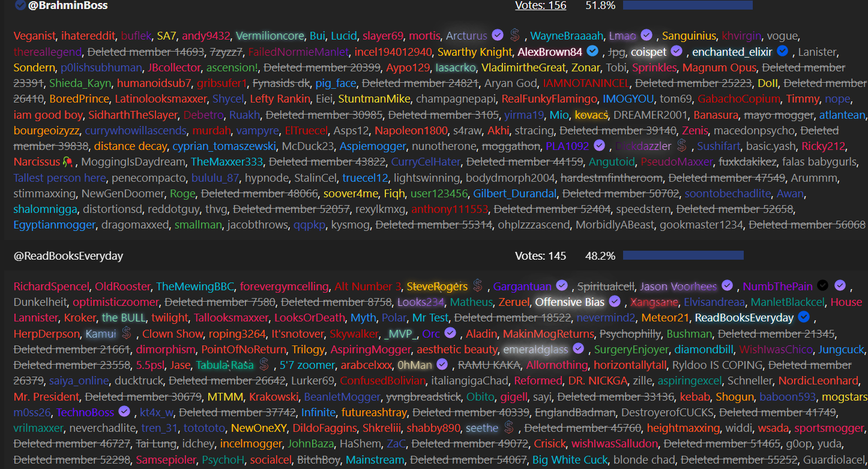Viewport: 868px width, 469px height.
Task: Visit the Napoleon1800 member profile
Action: pos(411,130)
